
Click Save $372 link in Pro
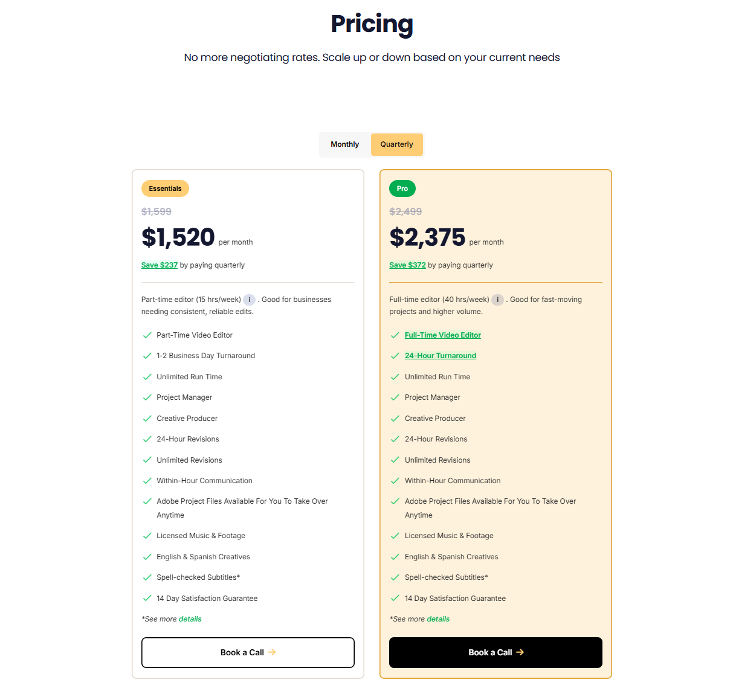(x=407, y=265)
